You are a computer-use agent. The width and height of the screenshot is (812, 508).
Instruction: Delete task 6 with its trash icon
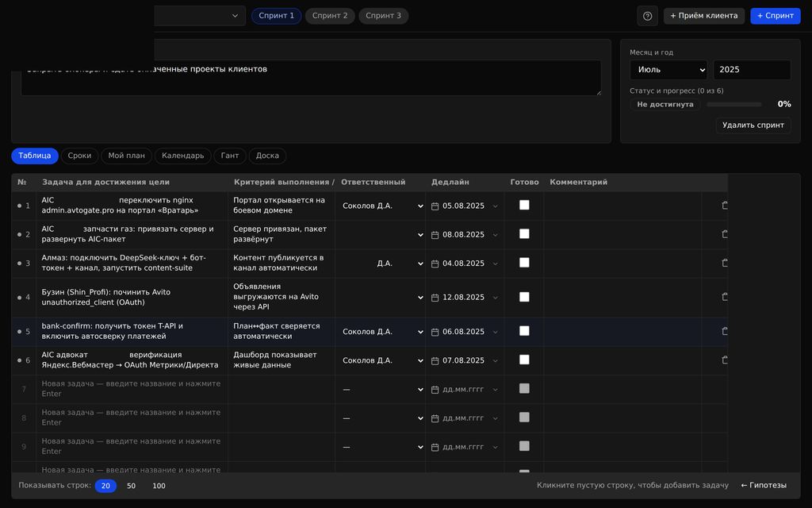coord(725,360)
